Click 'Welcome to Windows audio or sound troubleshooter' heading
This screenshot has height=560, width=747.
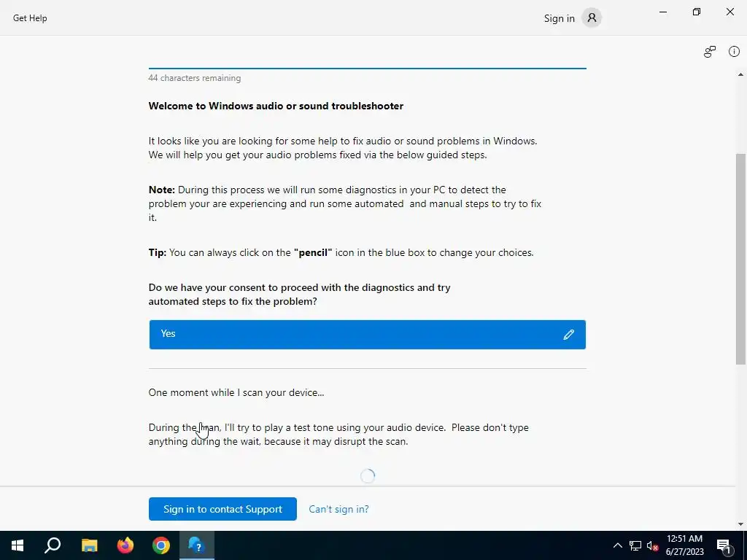(276, 106)
